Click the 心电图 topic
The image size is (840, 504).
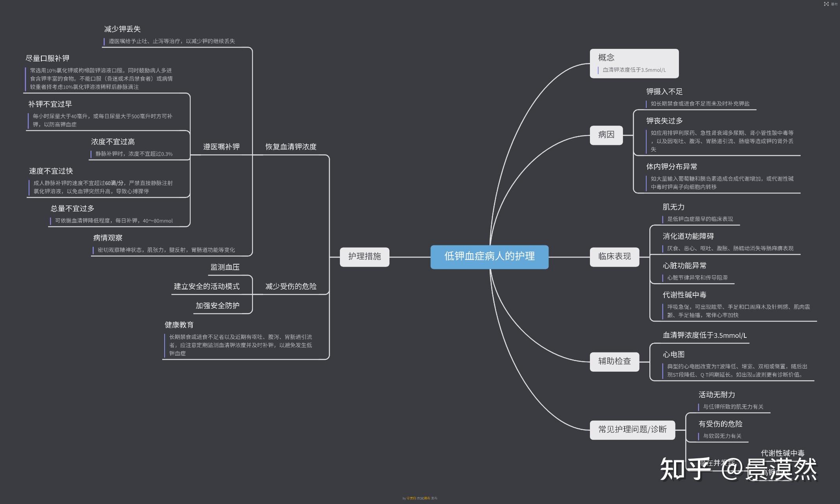click(673, 355)
